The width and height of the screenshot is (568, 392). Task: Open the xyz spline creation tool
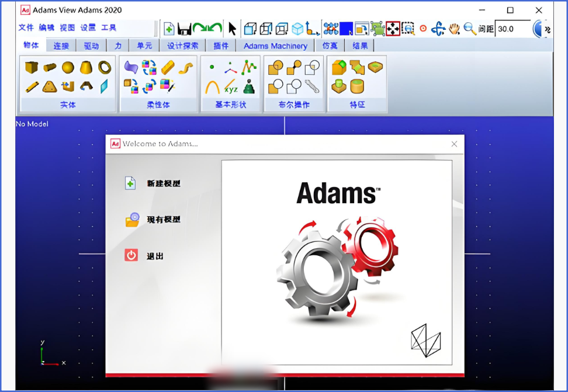(x=231, y=88)
